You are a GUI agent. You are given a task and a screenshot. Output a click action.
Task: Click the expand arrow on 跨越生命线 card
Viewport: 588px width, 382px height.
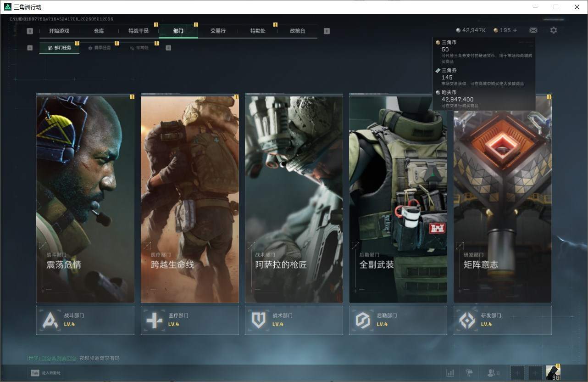147,246
